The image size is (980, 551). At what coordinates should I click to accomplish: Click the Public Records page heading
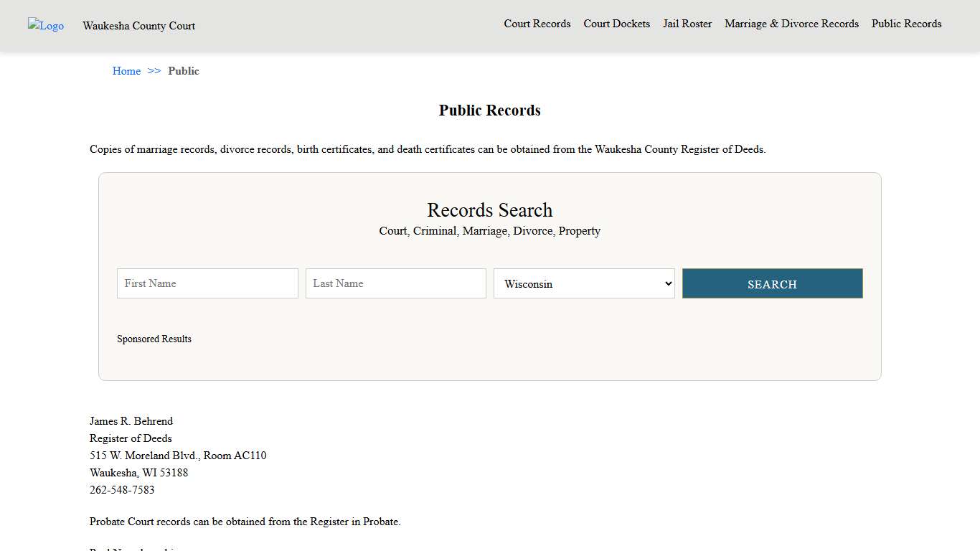[x=489, y=110]
